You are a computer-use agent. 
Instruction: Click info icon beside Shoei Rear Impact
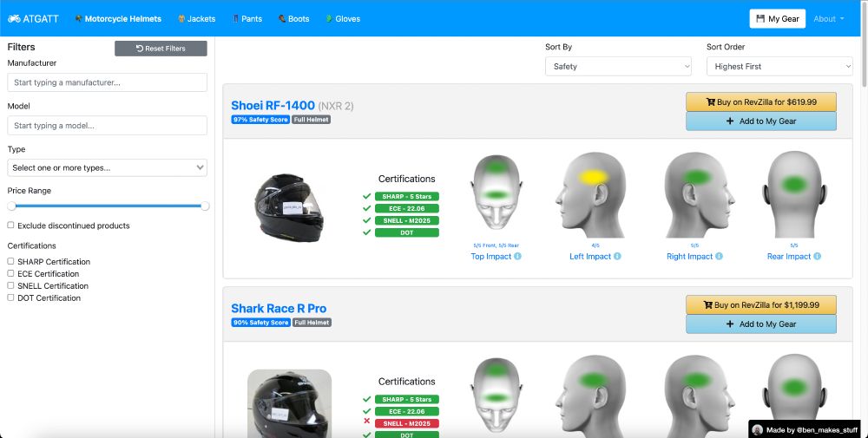817,256
